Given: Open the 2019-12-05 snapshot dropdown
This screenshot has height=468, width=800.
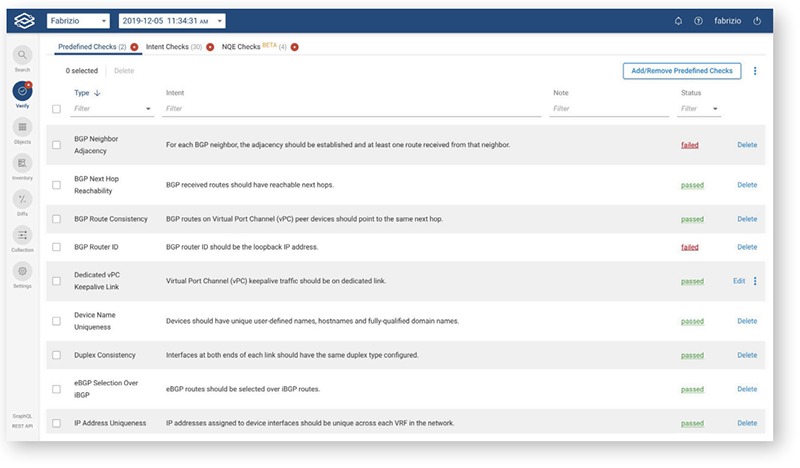Looking at the screenshot, I should pyautogui.click(x=172, y=21).
